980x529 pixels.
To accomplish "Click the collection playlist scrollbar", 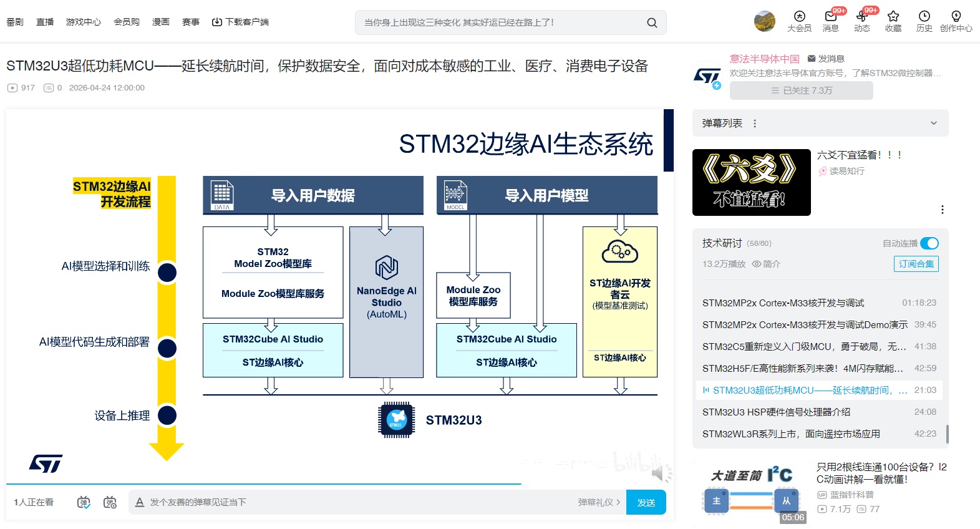I will [948, 434].
